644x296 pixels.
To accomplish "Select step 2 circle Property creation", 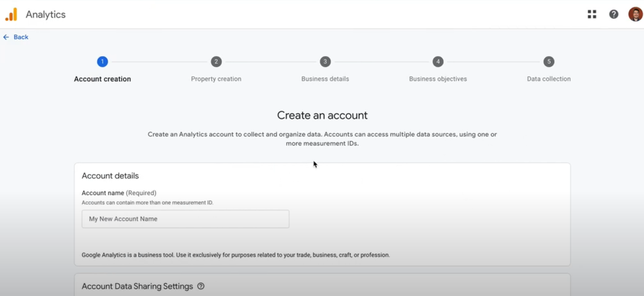I will click(216, 61).
